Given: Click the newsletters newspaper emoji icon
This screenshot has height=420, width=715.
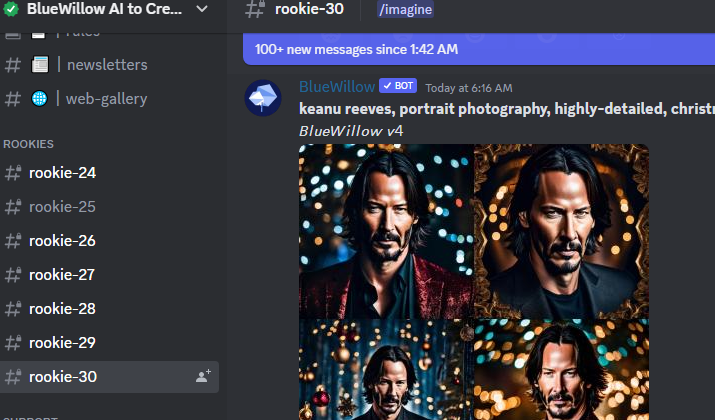Looking at the screenshot, I should click(x=40, y=64).
